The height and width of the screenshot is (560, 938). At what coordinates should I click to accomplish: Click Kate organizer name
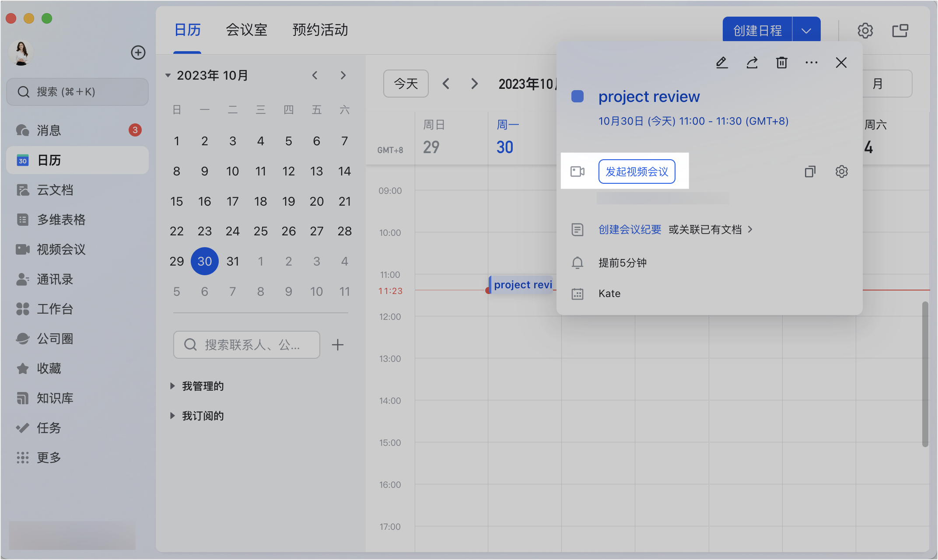click(x=609, y=294)
